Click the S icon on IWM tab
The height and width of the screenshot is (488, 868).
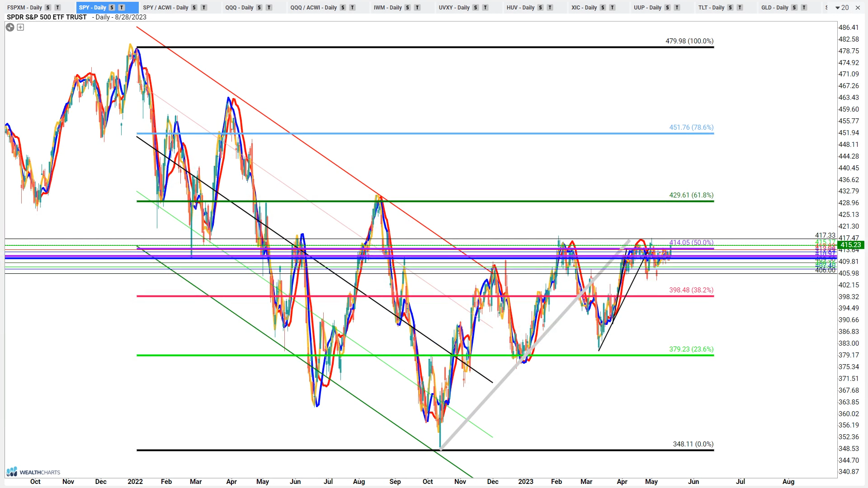click(408, 8)
